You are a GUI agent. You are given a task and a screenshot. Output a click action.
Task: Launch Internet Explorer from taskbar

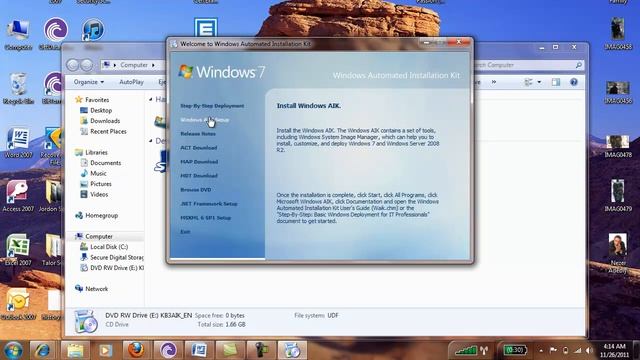tap(42, 350)
